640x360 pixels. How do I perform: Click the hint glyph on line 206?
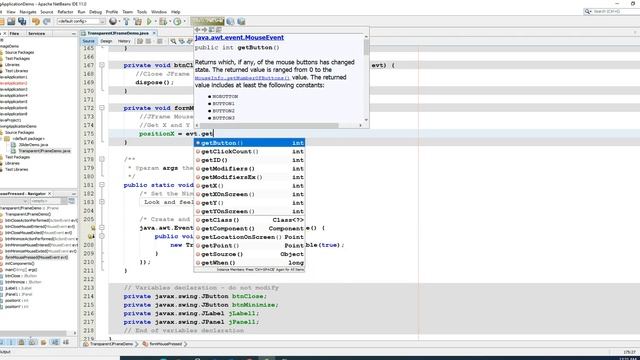point(93,228)
